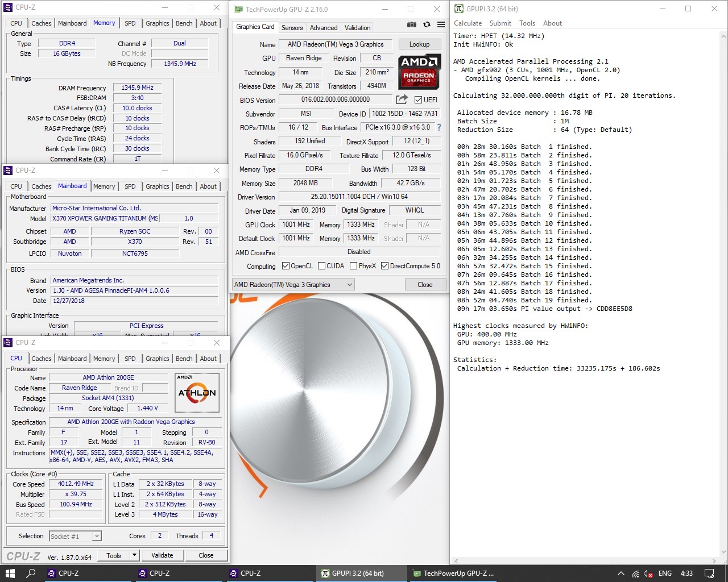Open the ENG language selector
This screenshot has height=582, width=728.
[x=665, y=573]
